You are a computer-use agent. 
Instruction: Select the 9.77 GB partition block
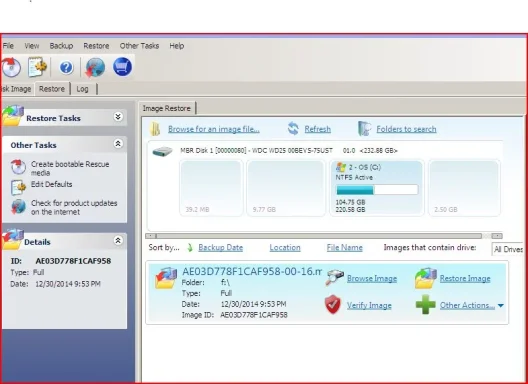tap(286, 188)
